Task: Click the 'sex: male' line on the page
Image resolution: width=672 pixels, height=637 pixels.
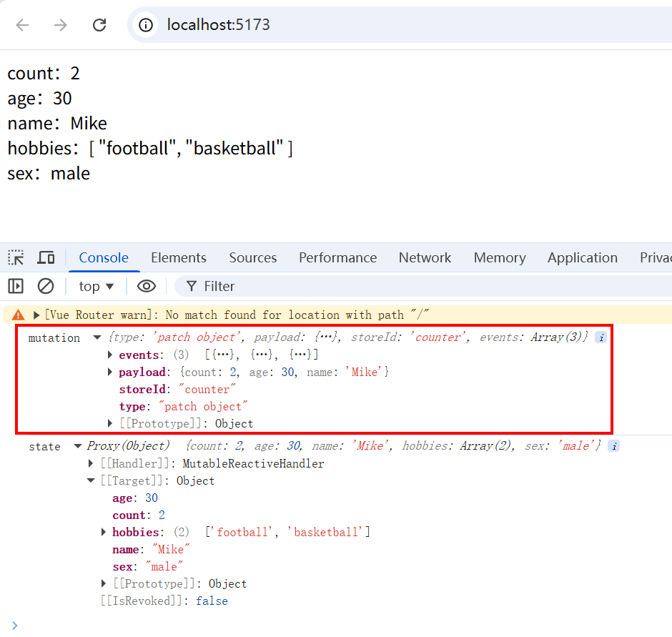Action: pyautogui.click(x=49, y=174)
